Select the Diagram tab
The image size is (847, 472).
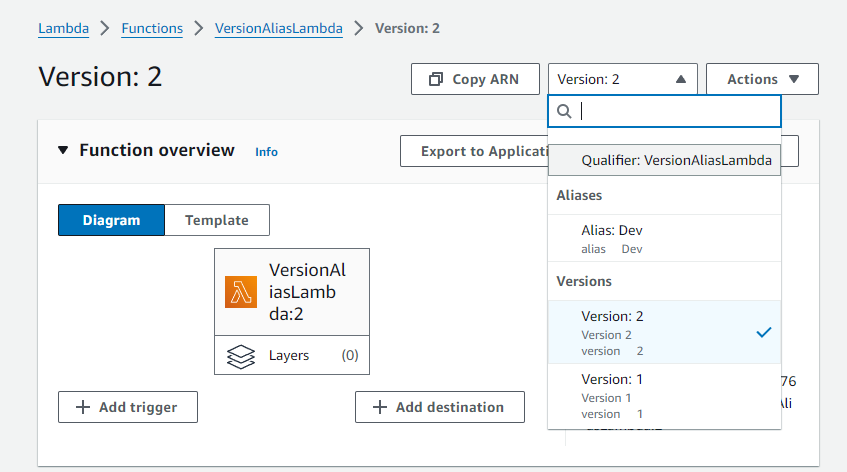pos(111,220)
